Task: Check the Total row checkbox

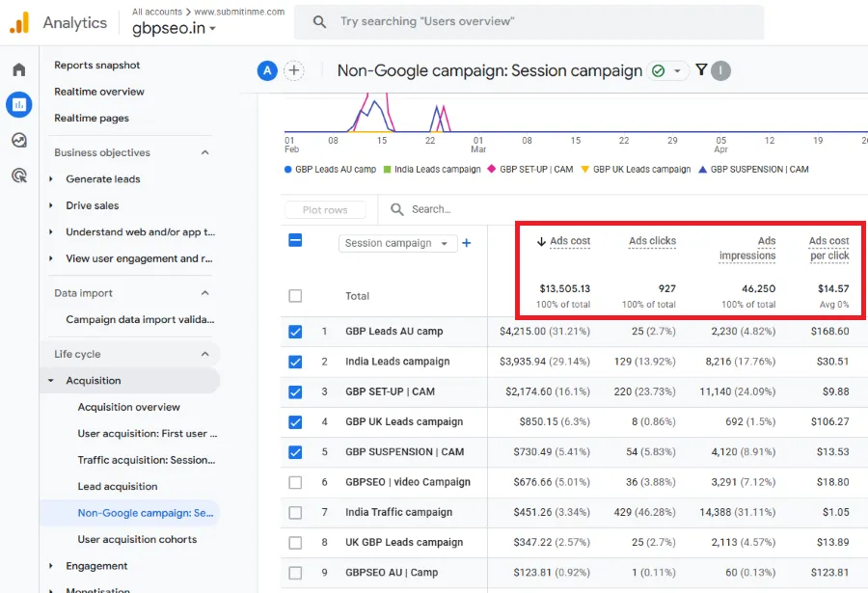Action: click(296, 296)
